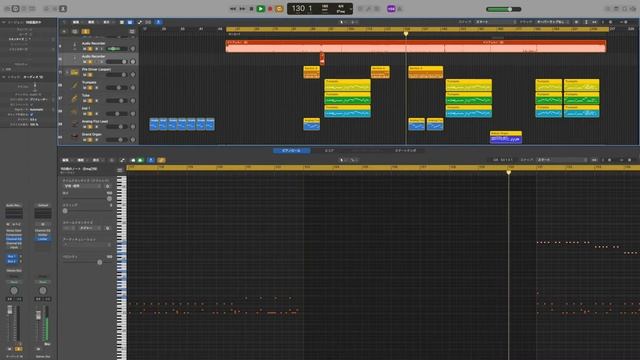
Task: Toggle the blue Catch playhead button in tracks
Action: coord(159,22)
